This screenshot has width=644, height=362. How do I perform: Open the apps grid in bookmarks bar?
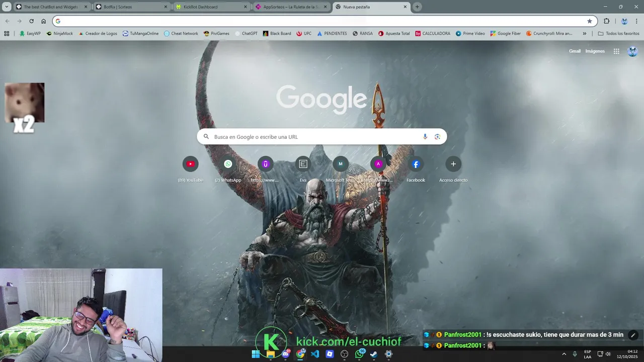7,34
